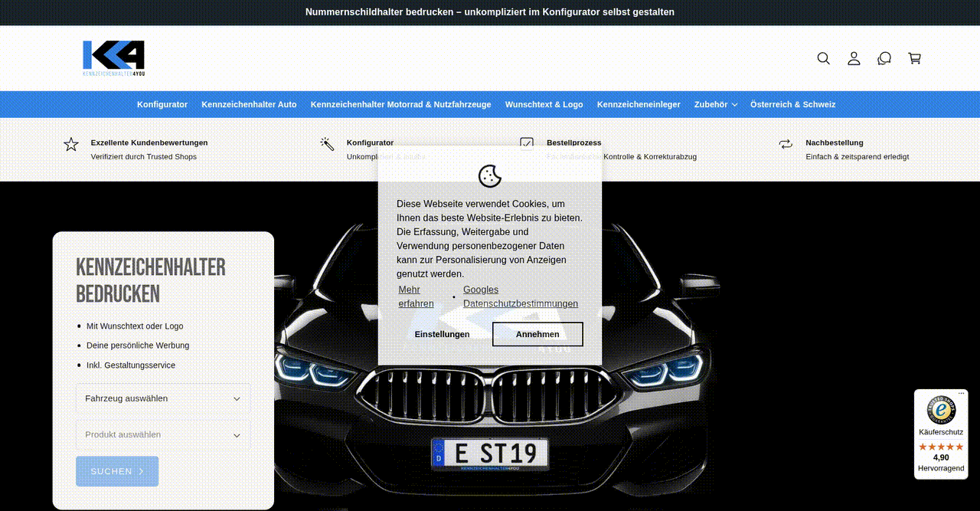Click the Annehmen cookie button
The width and height of the screenshot is (980, 511).
coord(537,334)
